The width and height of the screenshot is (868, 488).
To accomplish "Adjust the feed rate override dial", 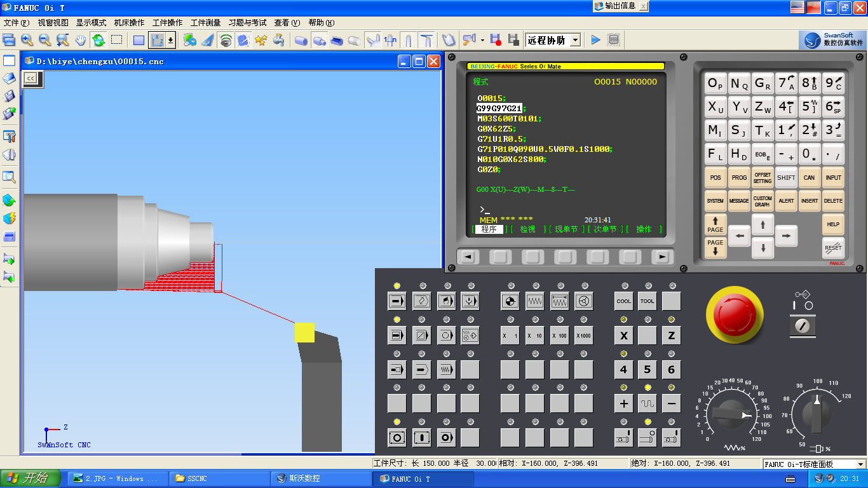I will point(731,414).
